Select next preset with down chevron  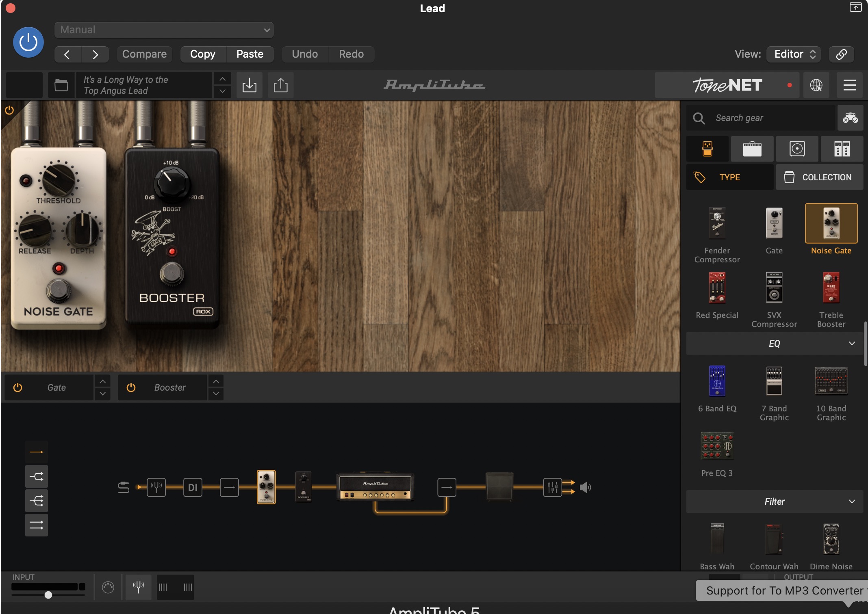[222, 91]
